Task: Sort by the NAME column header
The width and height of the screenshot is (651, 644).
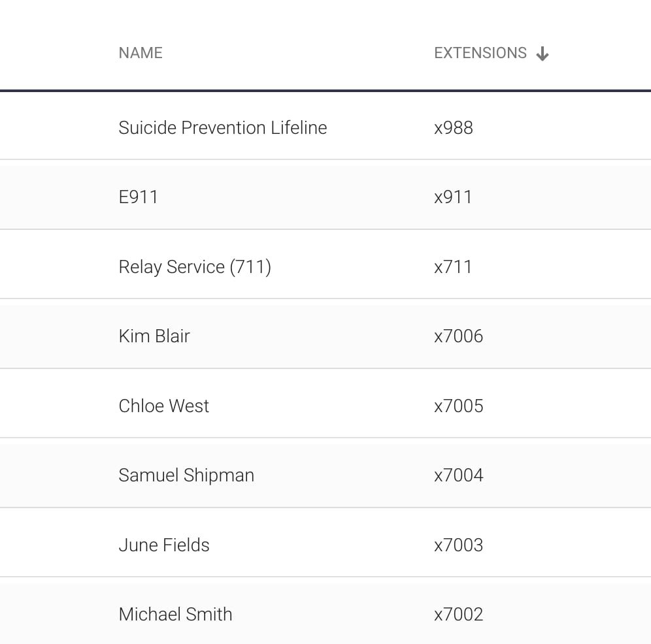Action: (141, 53)
